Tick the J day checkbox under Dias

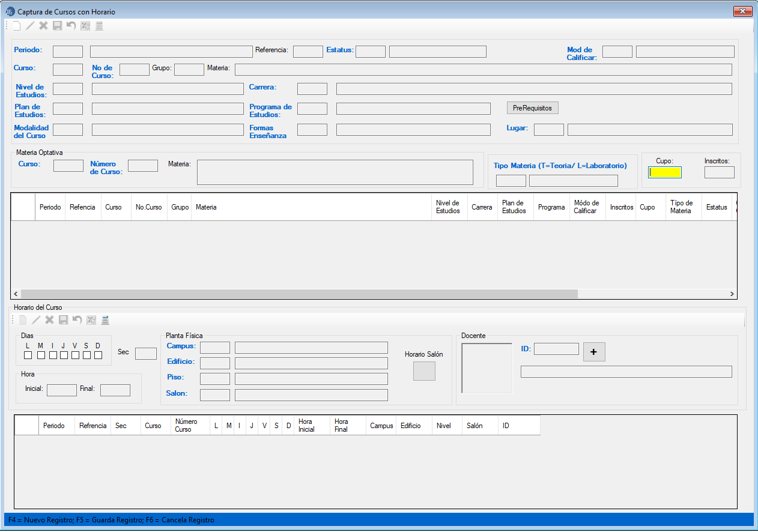pos(64,355)
